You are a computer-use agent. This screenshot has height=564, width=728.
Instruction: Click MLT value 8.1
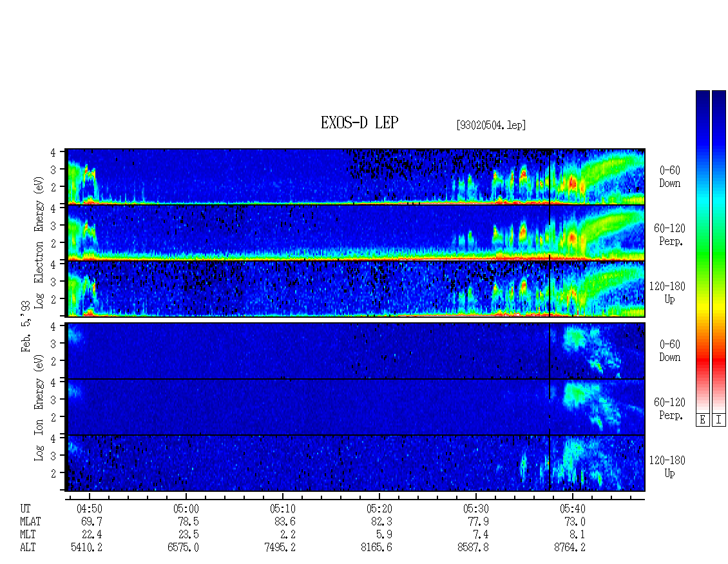[578, 535]
